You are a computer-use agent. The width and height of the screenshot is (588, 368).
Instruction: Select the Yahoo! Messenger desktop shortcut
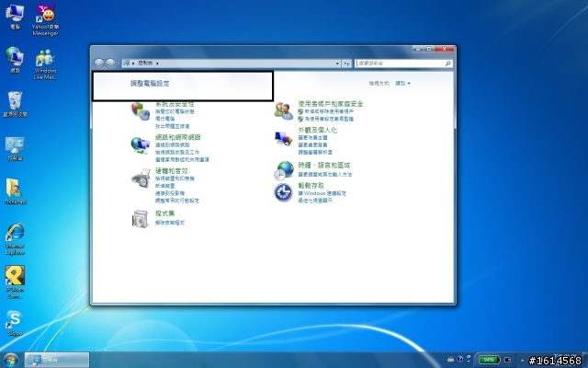[x=45, y=19]
